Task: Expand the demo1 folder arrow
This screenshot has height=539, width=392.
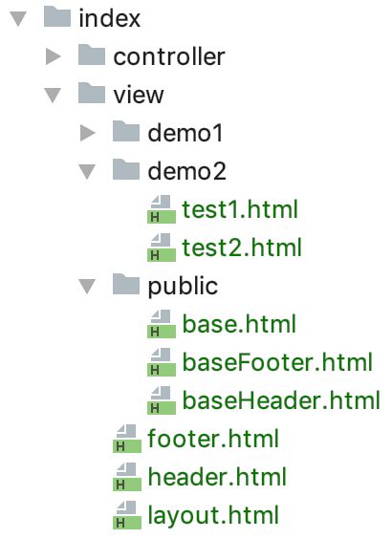Action: point(87,133)
